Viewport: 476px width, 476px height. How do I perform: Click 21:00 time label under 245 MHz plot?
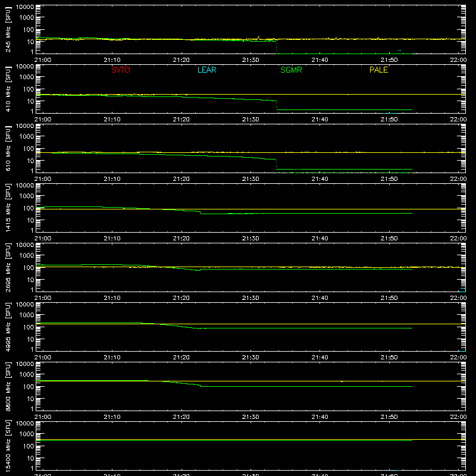click(42, 60)
